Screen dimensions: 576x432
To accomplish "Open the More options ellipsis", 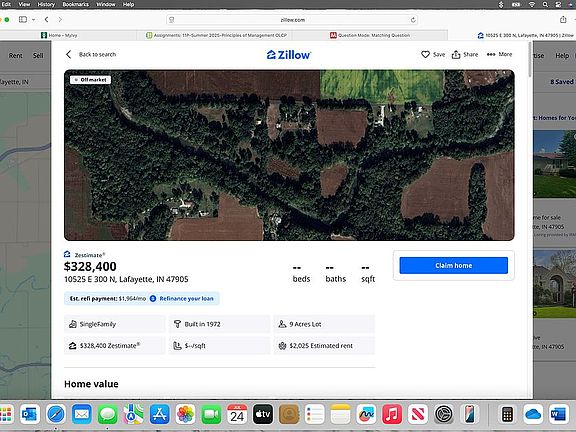I will (x=491, y=54).
